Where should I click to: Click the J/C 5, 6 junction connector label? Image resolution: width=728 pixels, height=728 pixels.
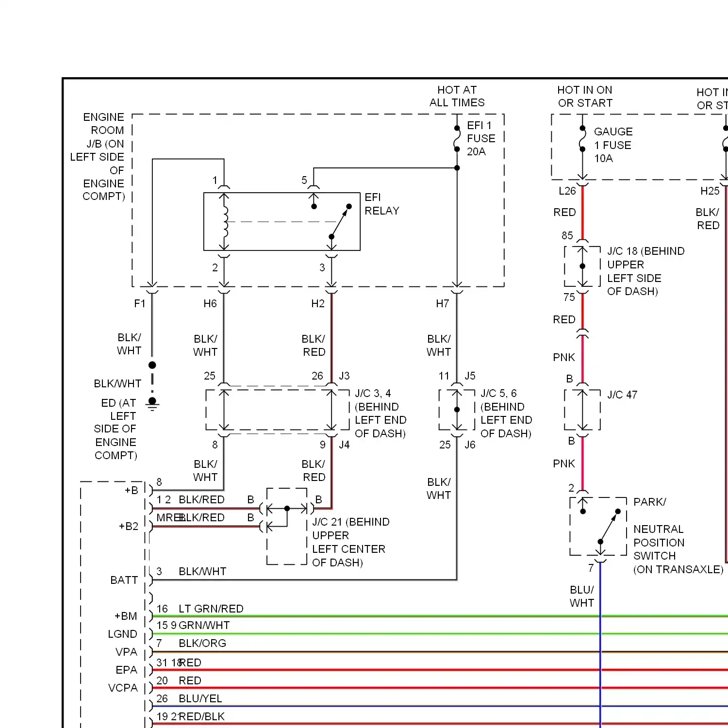pyautogui.click(x=506, y=413)
